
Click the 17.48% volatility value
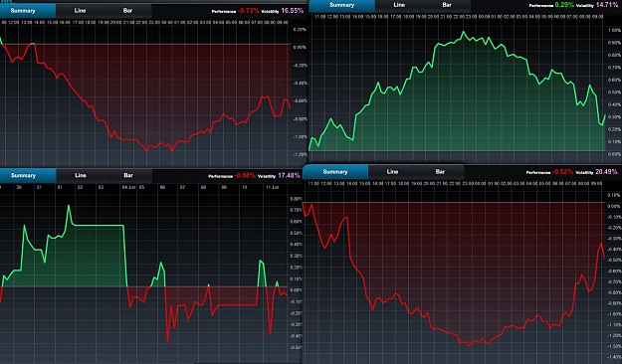coord(289,175)
